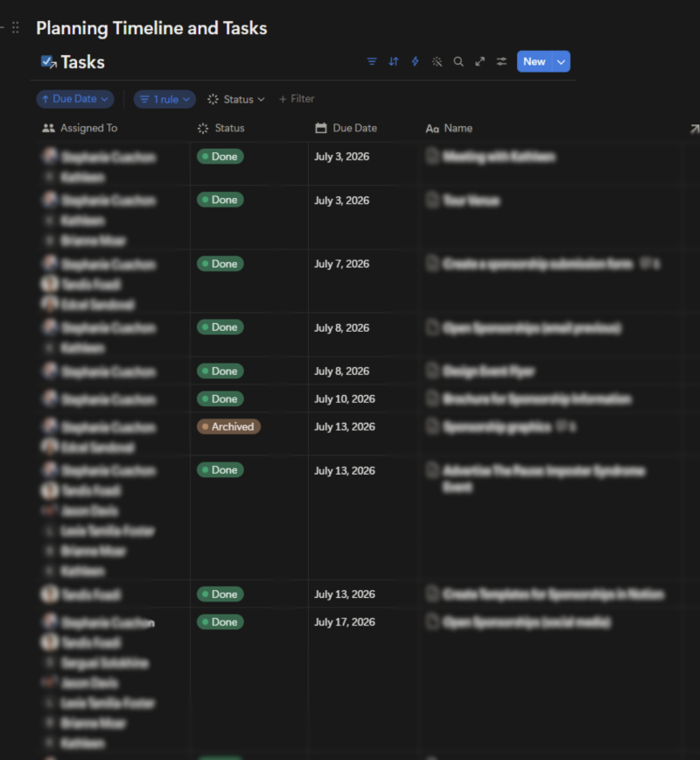The height and width of the screenshot is (760, 700).
Task: Open Tasks as full page with the expand arrows icon
Action: [x=480, y=61]
